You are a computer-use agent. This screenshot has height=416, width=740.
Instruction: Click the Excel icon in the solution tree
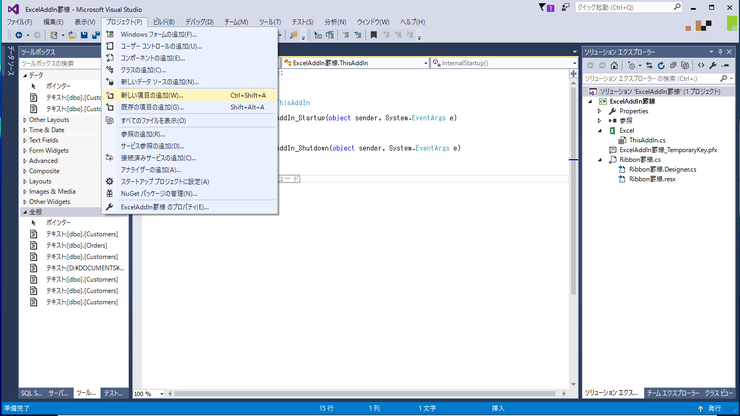[x=612, y=130]
